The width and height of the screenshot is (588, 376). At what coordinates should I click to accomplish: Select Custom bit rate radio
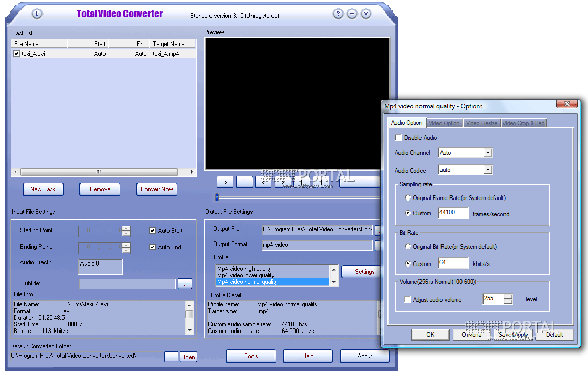[x=408, y=263]
